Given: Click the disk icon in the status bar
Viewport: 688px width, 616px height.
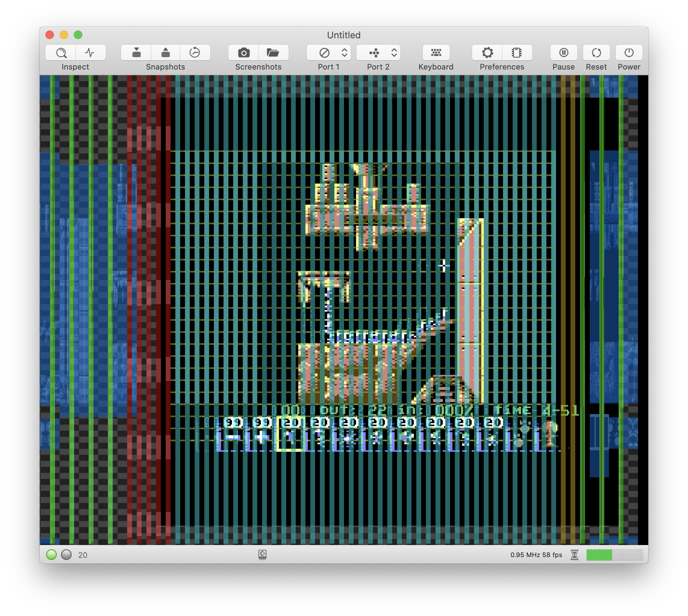Looking at the screenshot, I should [x=262, y=555].
